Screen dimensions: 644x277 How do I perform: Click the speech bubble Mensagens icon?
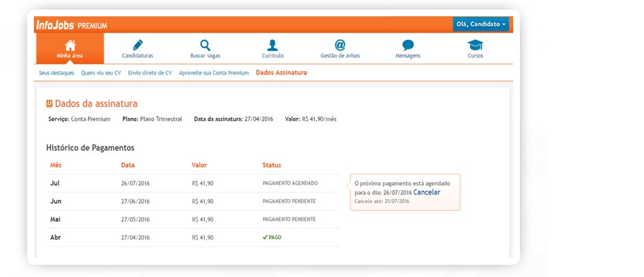pos(408,45)
